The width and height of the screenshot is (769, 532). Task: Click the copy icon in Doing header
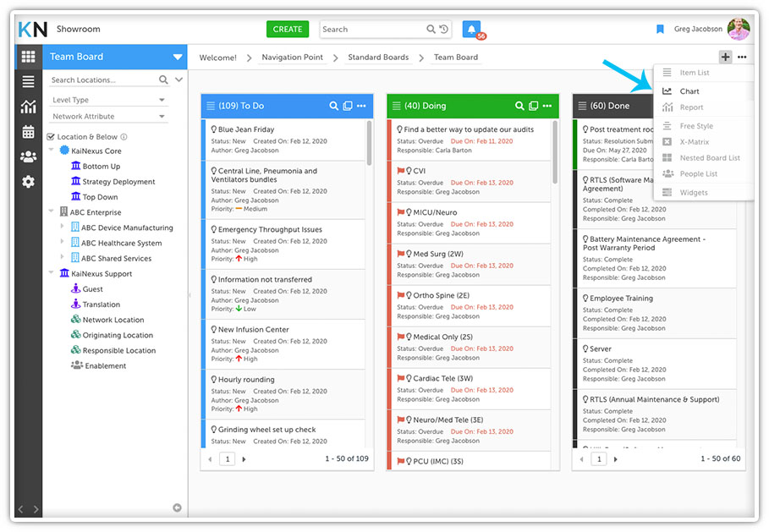(533, 106)
